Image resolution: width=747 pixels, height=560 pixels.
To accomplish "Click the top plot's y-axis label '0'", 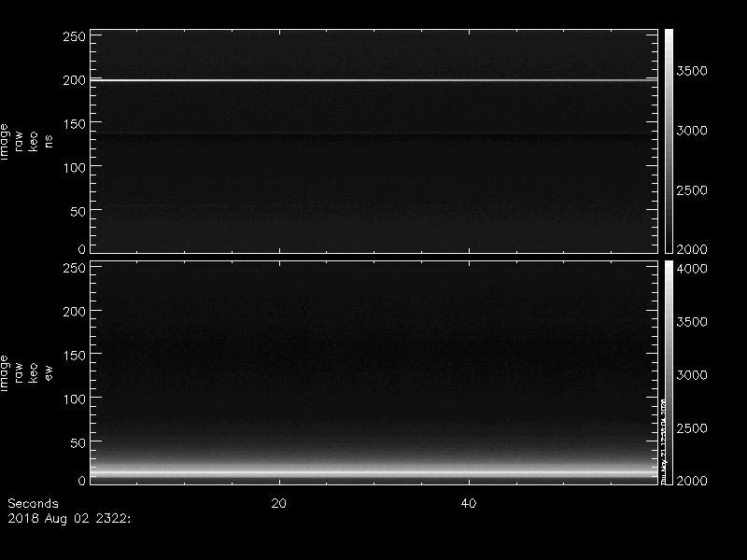I will pyautogui.click(x=82, y=248).
